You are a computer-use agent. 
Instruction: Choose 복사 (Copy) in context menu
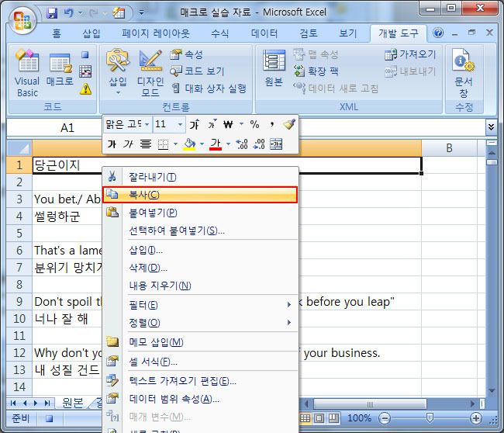point(200,195)
